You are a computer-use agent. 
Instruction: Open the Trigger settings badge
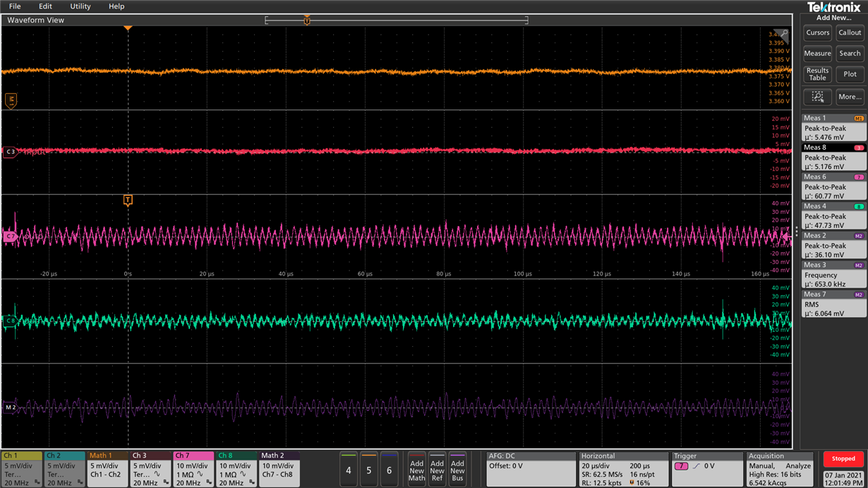click(x=706, y=469)
